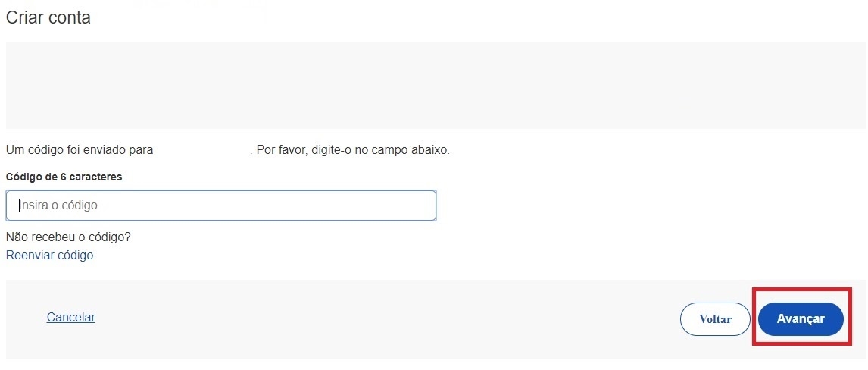This screenshot has height=370, width=868.
Task: Go back to the previous step
Action: point(715,319)
